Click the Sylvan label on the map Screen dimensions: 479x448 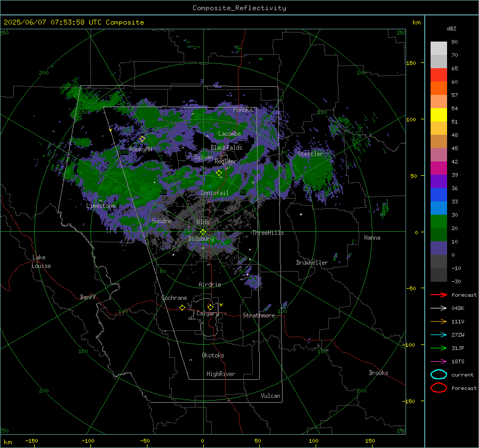[x=203, y=157]
